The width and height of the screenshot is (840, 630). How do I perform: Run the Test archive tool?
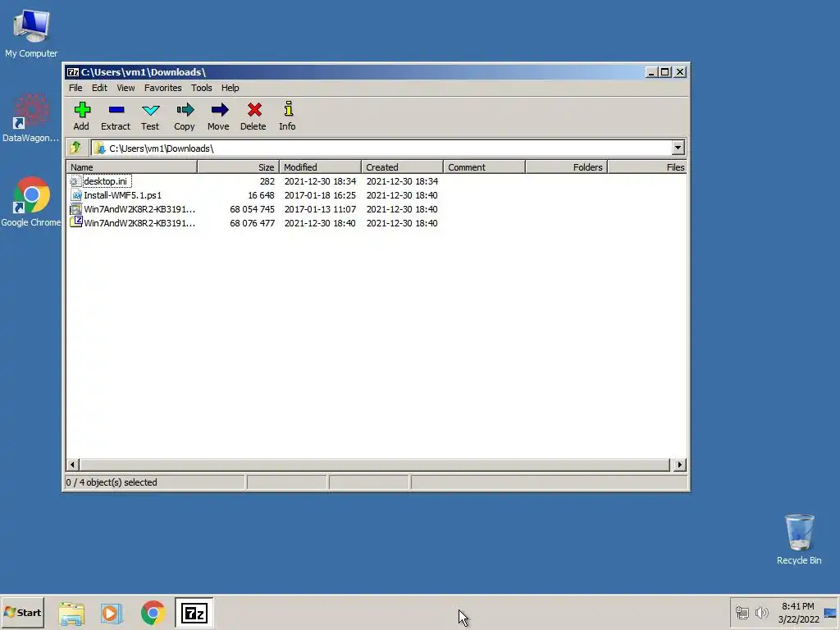151,111
